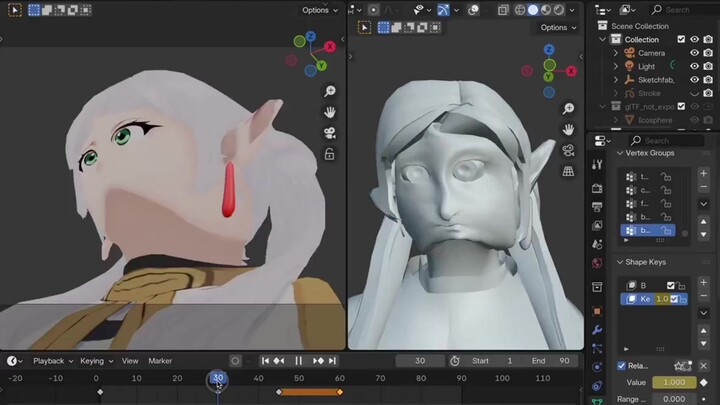Image resolution: width=720 pixels, height=405 pixels.
Task: Open Options dropdown in left viewport
Action: point(320,10)
